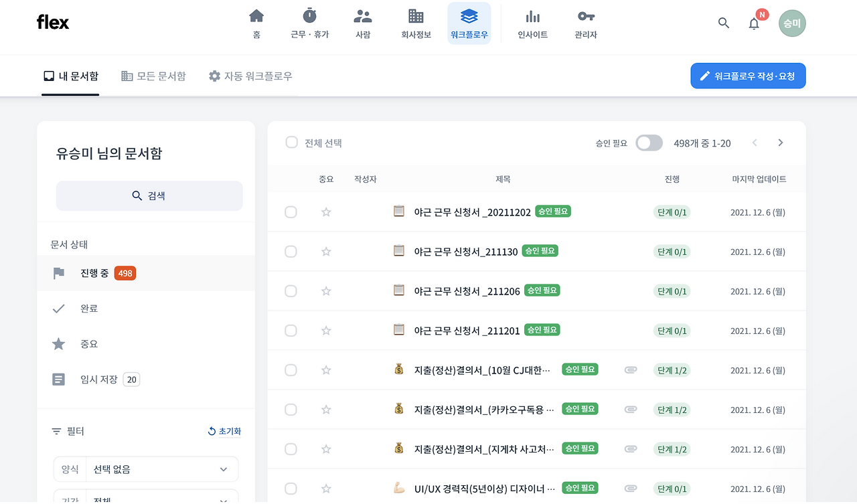Viewport: 857px width, 504px height.
Task: Click 워크플로우 작성·요청 button
Action: tap(748, 76)
